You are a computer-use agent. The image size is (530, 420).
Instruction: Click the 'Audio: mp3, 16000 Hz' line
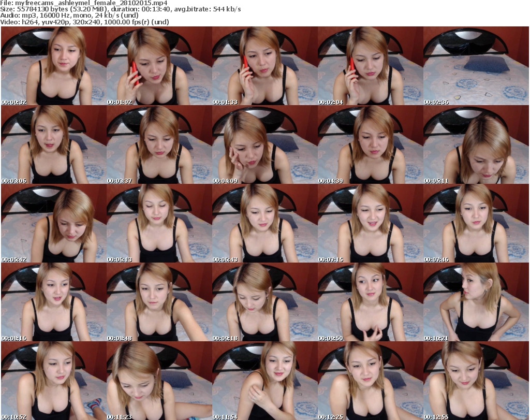coord(69,16)
